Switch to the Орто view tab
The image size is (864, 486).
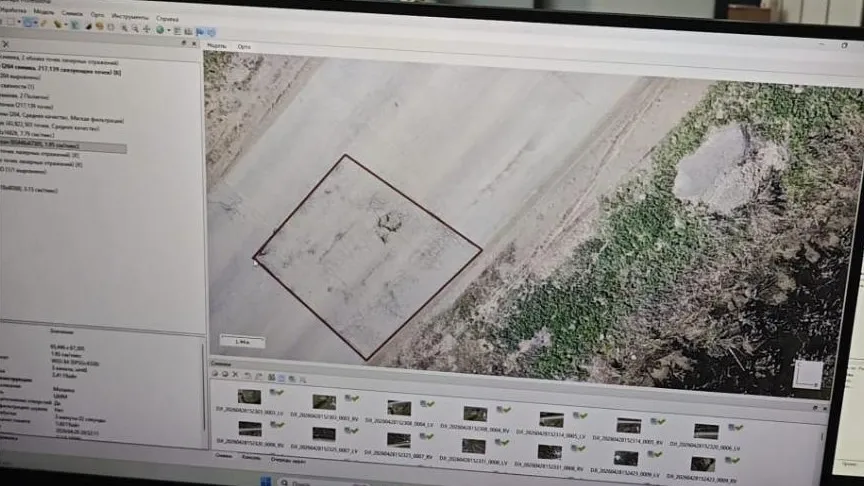[x=244, y=47]
